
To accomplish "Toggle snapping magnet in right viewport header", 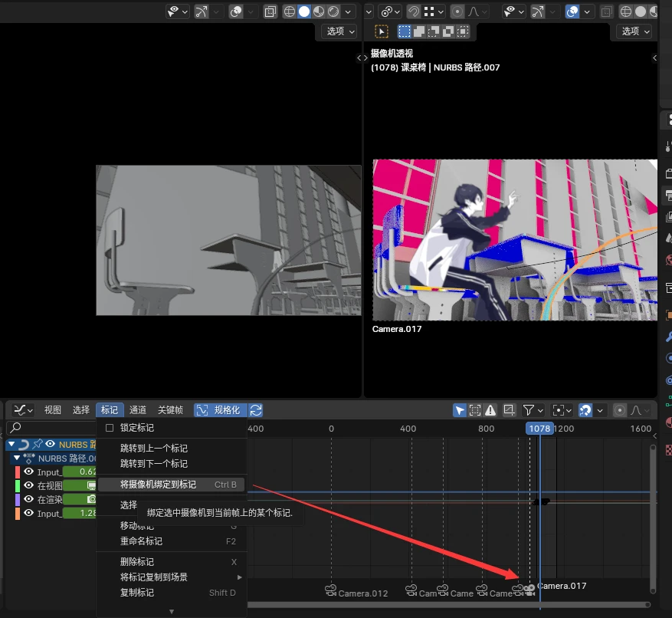I will pos(414,12).
